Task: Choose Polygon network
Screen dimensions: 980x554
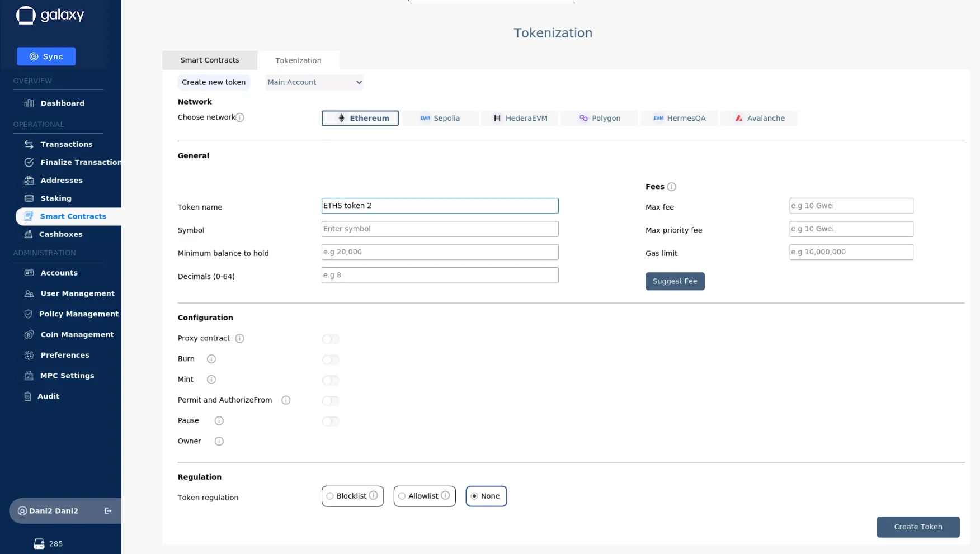Action: point(599,118)
